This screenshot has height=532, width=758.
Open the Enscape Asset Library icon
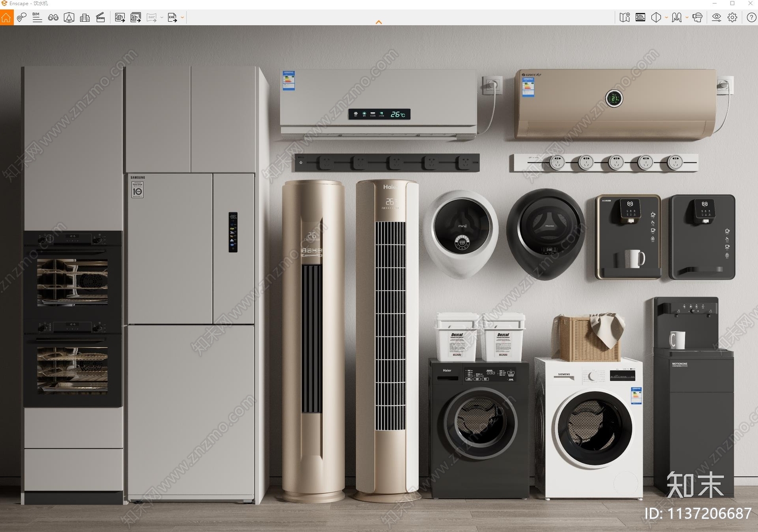[69, 18]
